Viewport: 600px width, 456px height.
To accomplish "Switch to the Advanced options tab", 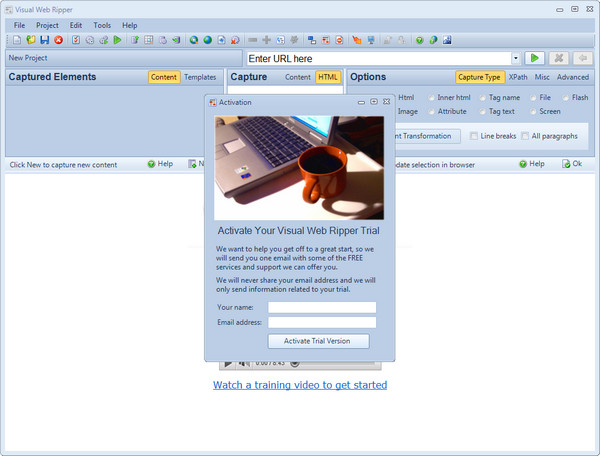I will coord(573,77).
